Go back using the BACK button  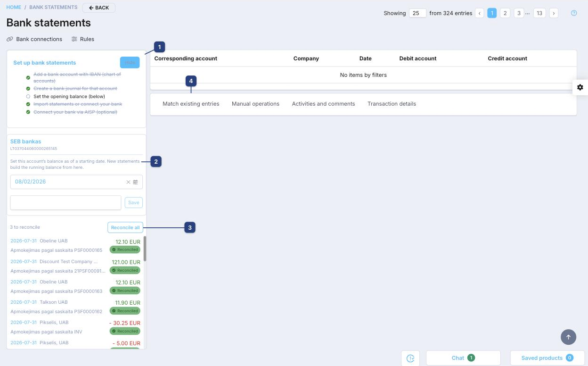point(99,8)
